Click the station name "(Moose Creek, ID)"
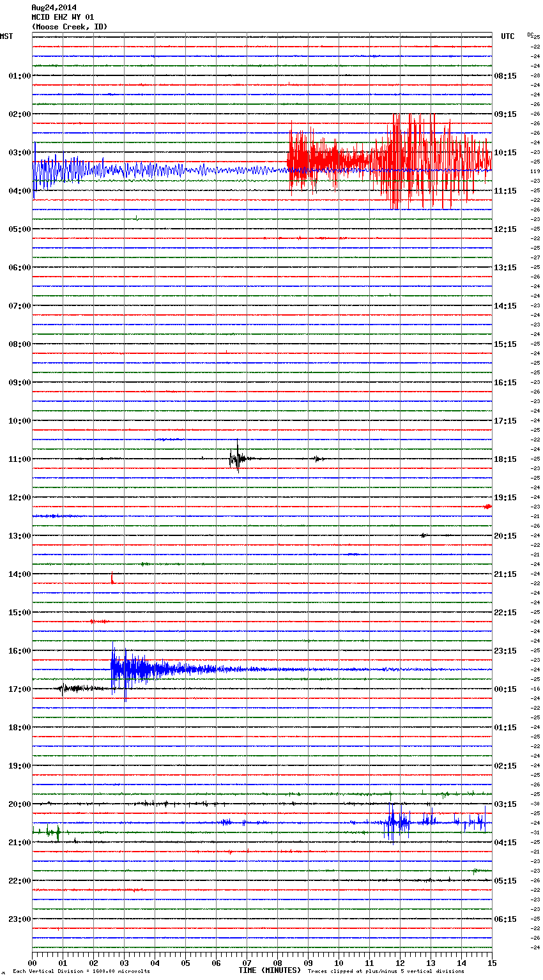Screen dimensions: 543x980 tap(70, 27)
